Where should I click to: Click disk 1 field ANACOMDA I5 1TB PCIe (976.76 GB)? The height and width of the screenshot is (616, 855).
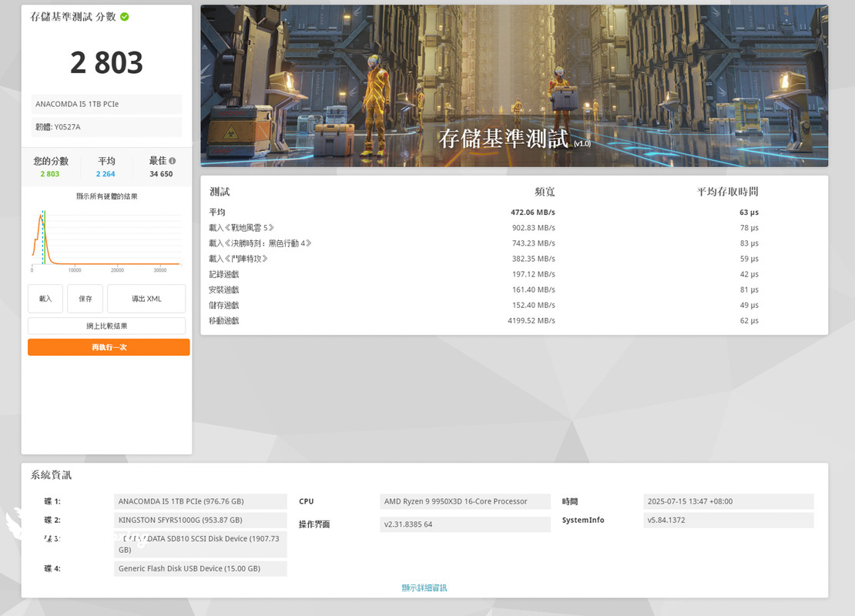point(200,501)
